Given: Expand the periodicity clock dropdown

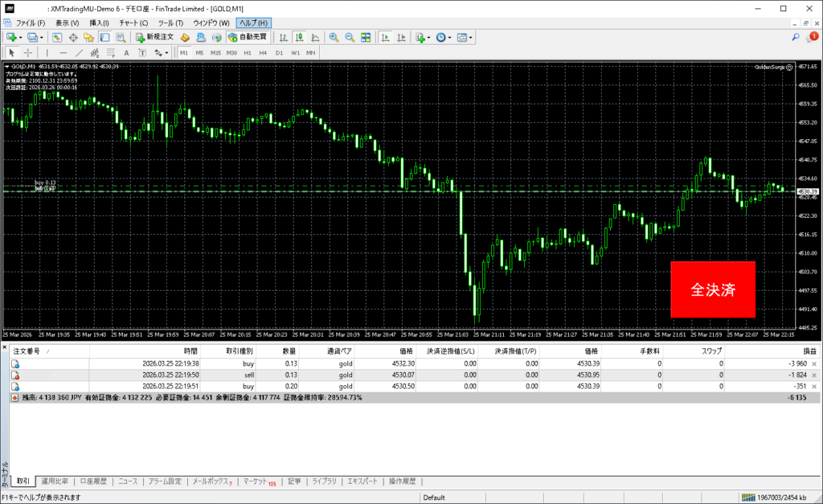Looking at the screenshot, I should [450, 37].
